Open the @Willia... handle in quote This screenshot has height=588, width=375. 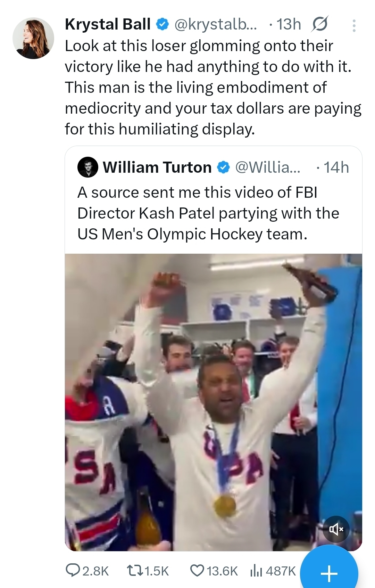[x=267, y=168]
